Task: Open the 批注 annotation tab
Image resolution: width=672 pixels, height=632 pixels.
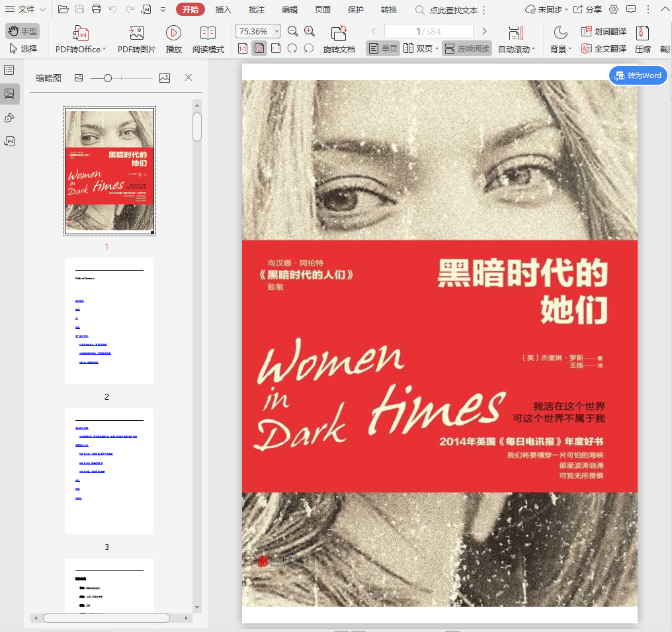Action: tap(257, 9)
